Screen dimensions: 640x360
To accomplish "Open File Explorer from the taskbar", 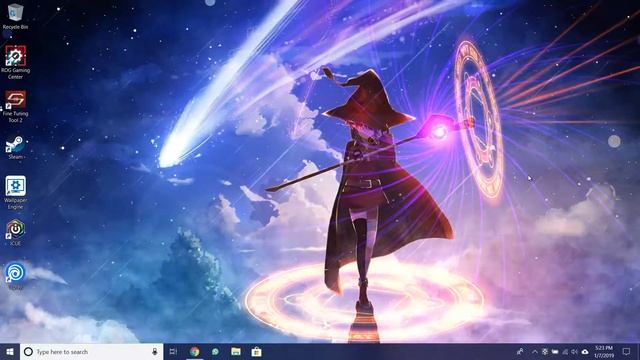I will click(x=236, y=351).
